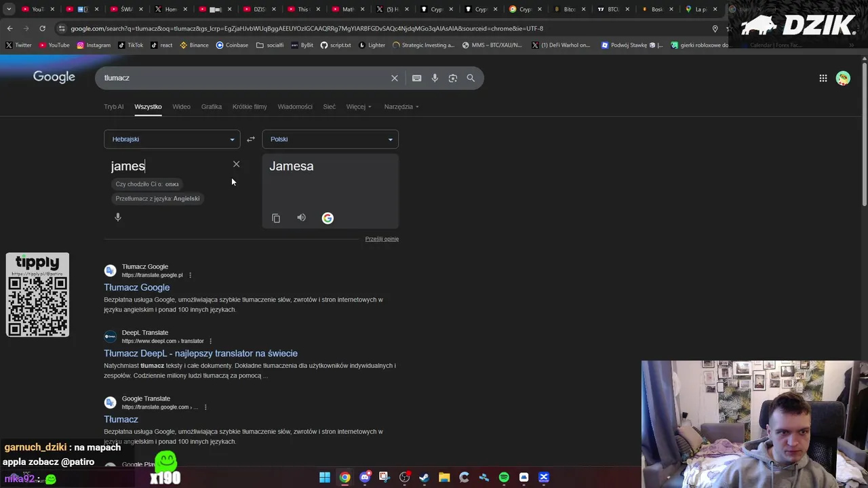Open the Tłumacz Google result link
The image size is (868, 488).
[137, 287]
